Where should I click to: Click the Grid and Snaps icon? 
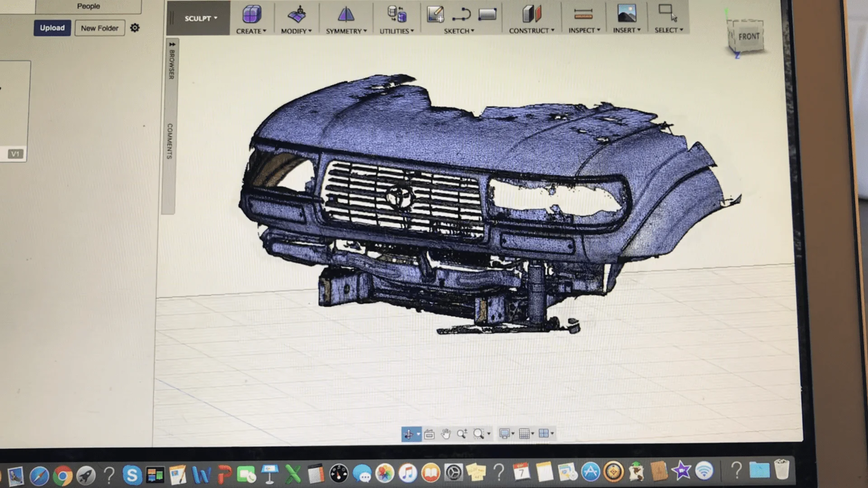pos(524,434)
